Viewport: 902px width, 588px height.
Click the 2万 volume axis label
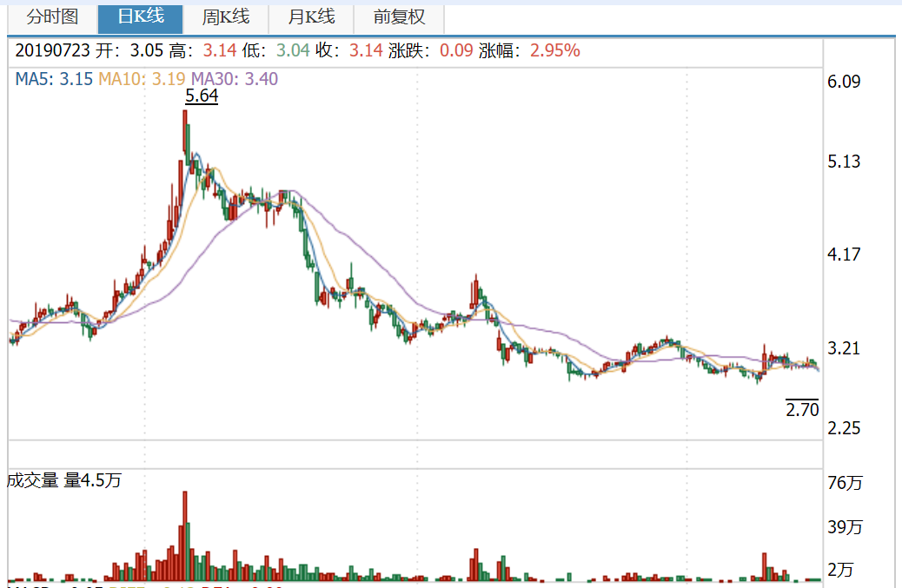point(840,570)
